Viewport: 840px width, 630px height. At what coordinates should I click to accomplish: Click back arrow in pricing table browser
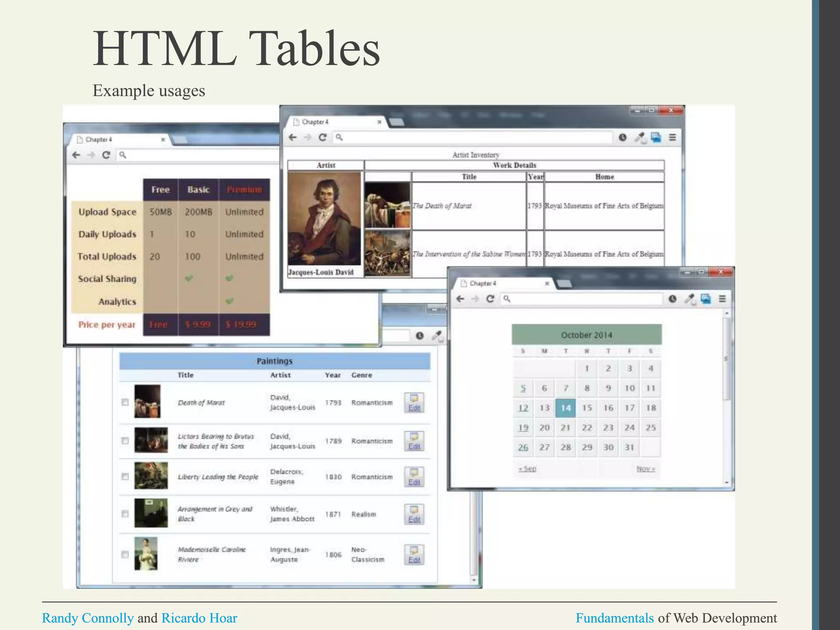[76, 155]
